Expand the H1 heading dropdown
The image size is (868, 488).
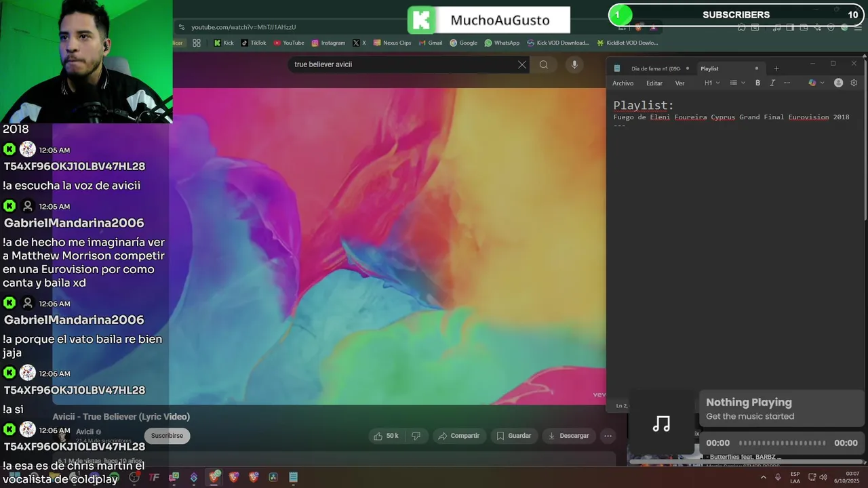pos(712,83)
